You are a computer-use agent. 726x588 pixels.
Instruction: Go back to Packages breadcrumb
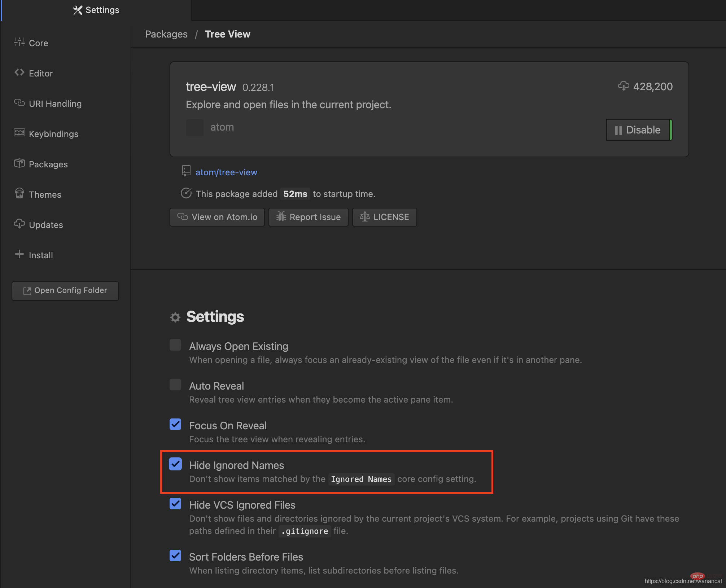[166, 34]
